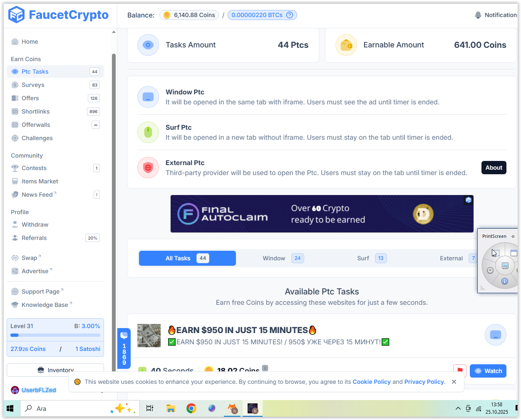The image size is (521, 420).
Task: Click the Final Autoclaim banner ad
Action: pos(322,214)
